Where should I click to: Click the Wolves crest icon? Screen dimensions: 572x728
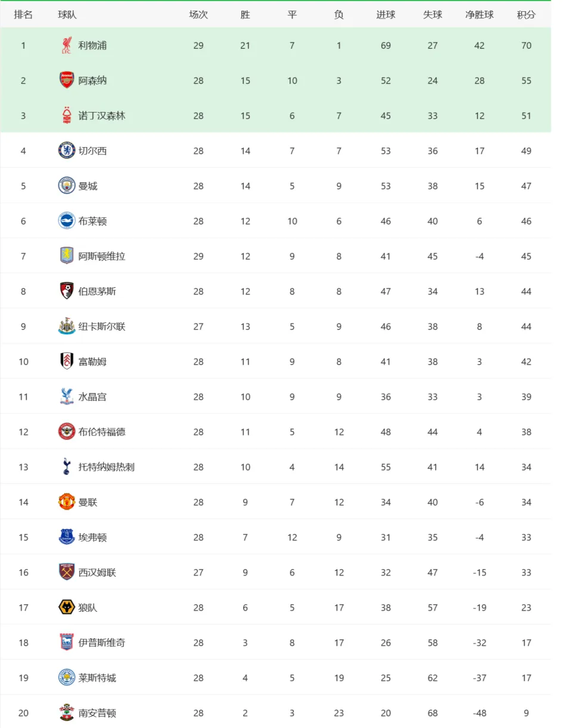point(67,608)
